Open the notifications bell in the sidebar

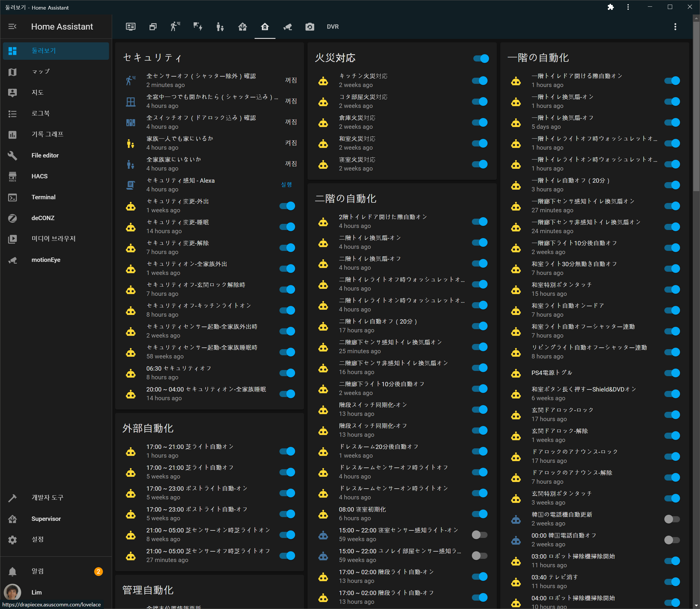click(x=12, y=571)
